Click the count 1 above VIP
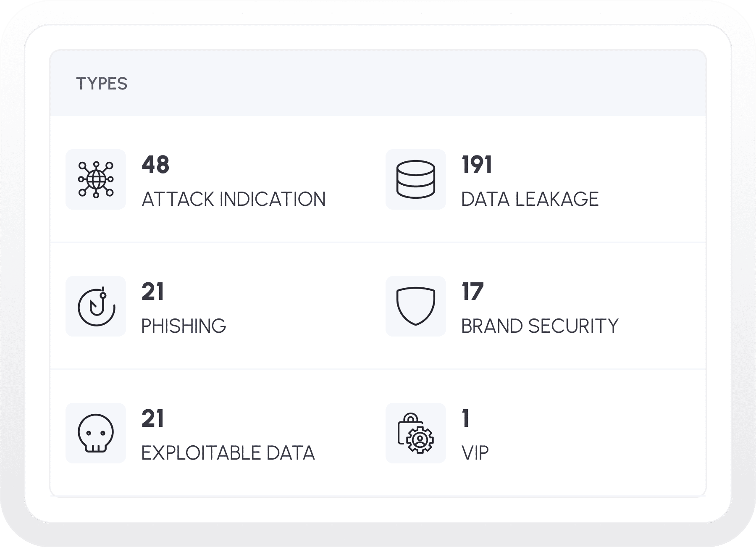The height and width of the screenshot is (547, 756). (x=465, y=418)
